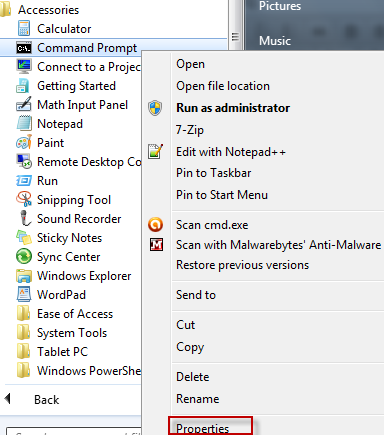This screenshot has width=384, height=435.
Task: Click the Malwarebytes icon in the context menu
Action: coord(156,245)
